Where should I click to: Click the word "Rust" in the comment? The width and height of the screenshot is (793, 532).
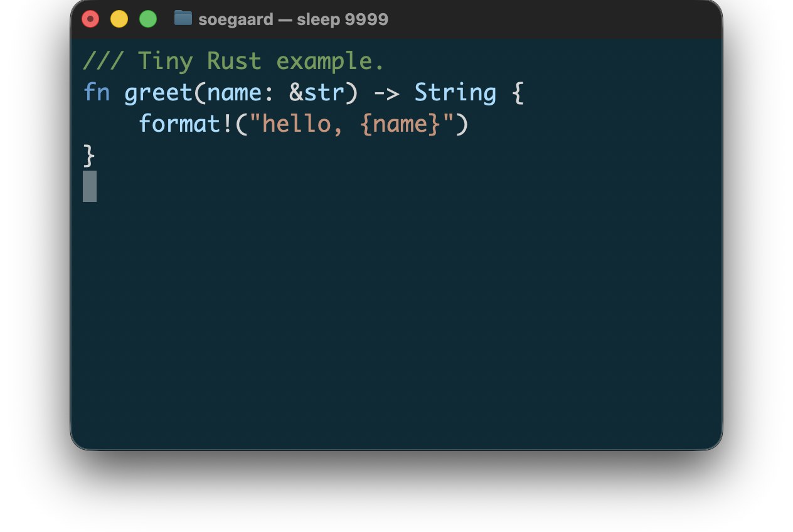pyautogui.click(x=234, y=61)
